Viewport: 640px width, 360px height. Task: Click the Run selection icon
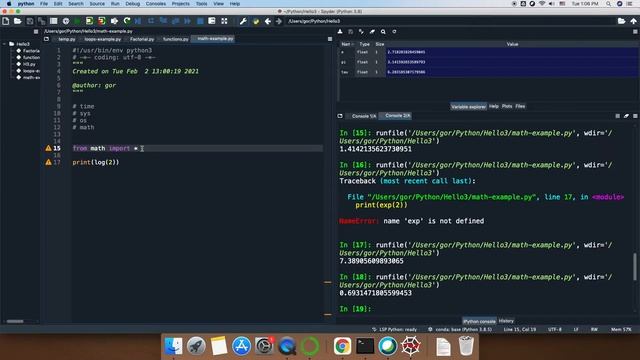pos(114,21)
